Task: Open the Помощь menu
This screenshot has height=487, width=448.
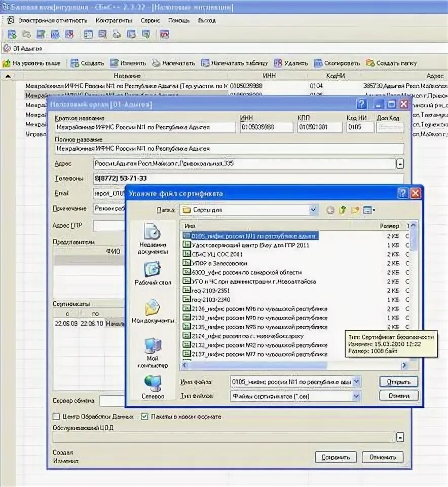Action: point(179,20)
